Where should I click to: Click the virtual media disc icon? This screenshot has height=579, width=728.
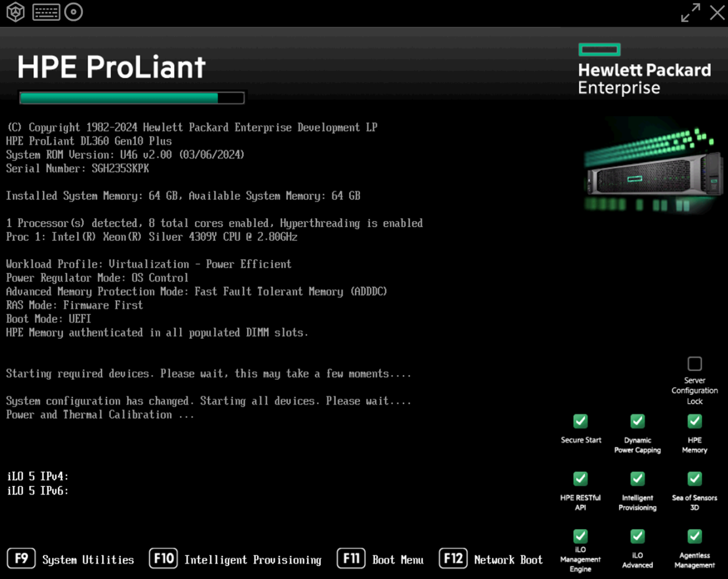coord(74,12)
